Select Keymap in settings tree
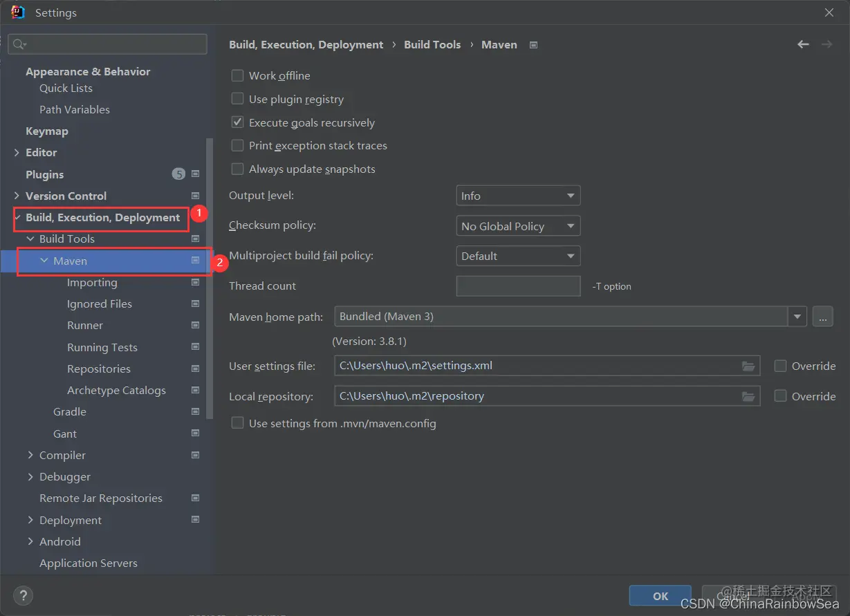This screenshot has height=616, width=850. [47, 131]
